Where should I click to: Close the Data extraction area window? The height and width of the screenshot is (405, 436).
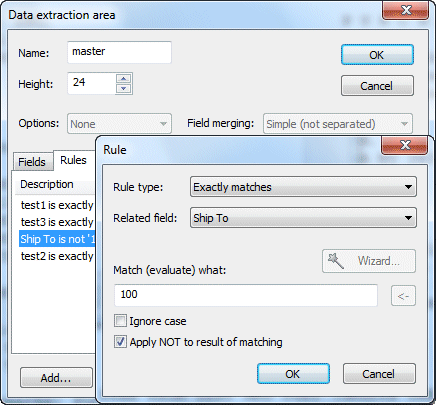(405, 11)
